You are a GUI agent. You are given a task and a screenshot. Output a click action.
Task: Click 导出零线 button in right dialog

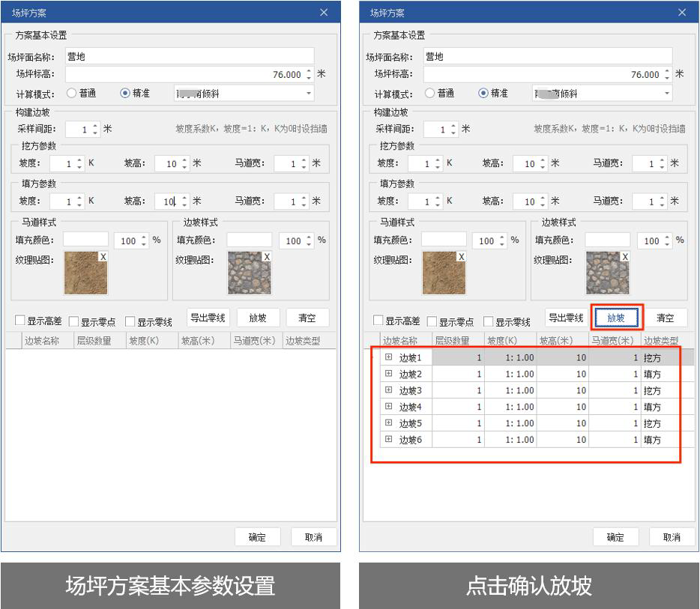point(565,318)
